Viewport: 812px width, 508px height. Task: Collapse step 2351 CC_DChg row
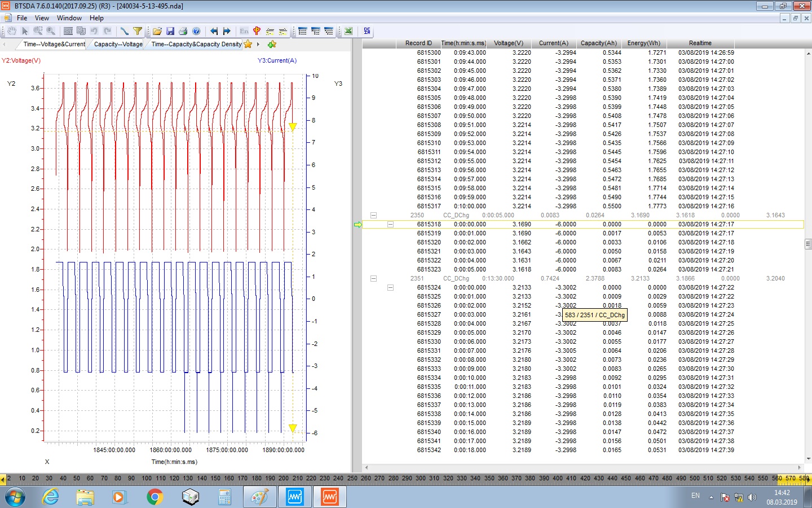pyautogui.click(x=373, y=278)
